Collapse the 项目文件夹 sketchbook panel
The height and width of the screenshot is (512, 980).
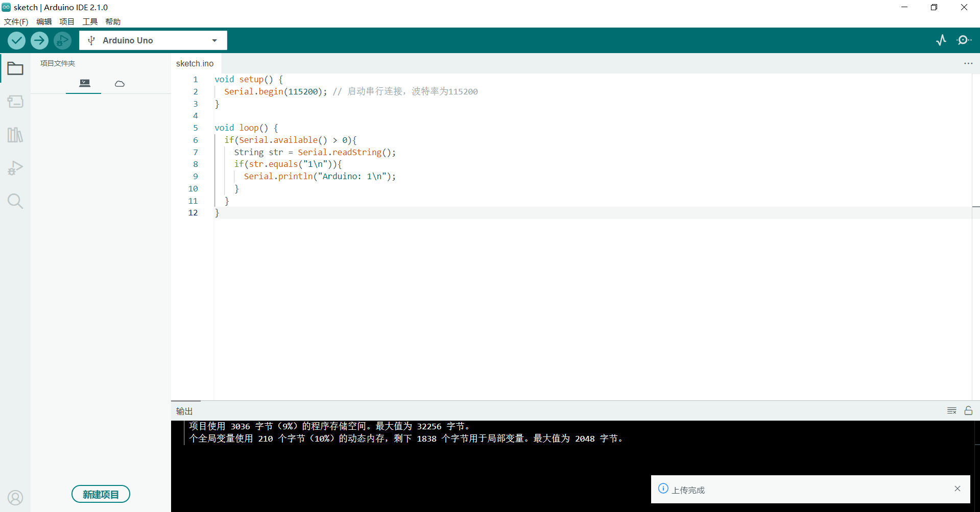tap(15, 68)
